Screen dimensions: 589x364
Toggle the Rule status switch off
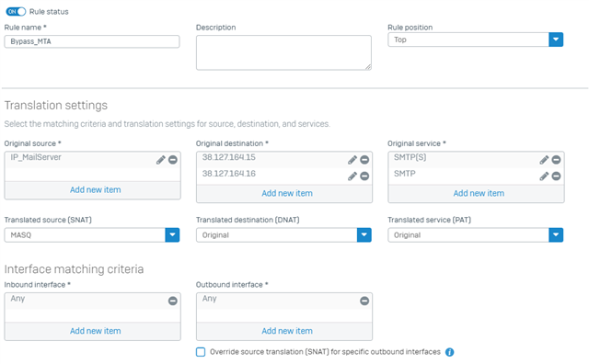tap(16, 12)
